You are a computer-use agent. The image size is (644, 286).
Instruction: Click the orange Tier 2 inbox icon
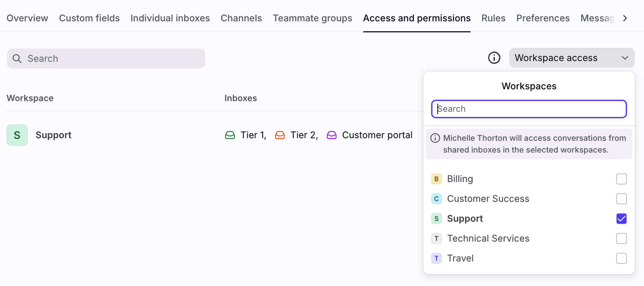pyautogui.click(x=280, y=135)
